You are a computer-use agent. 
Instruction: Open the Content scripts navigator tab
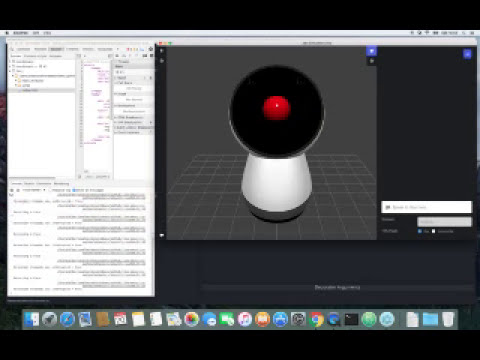(x=35, y=56)
